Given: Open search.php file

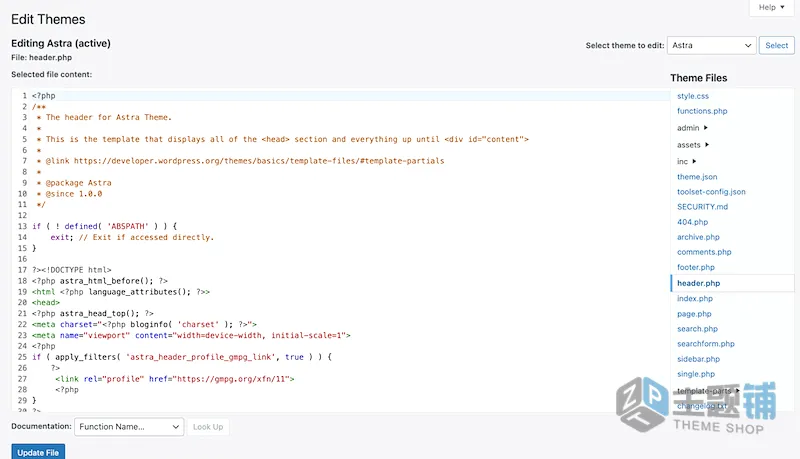Looking at the screenshot, I should (697, 329).
